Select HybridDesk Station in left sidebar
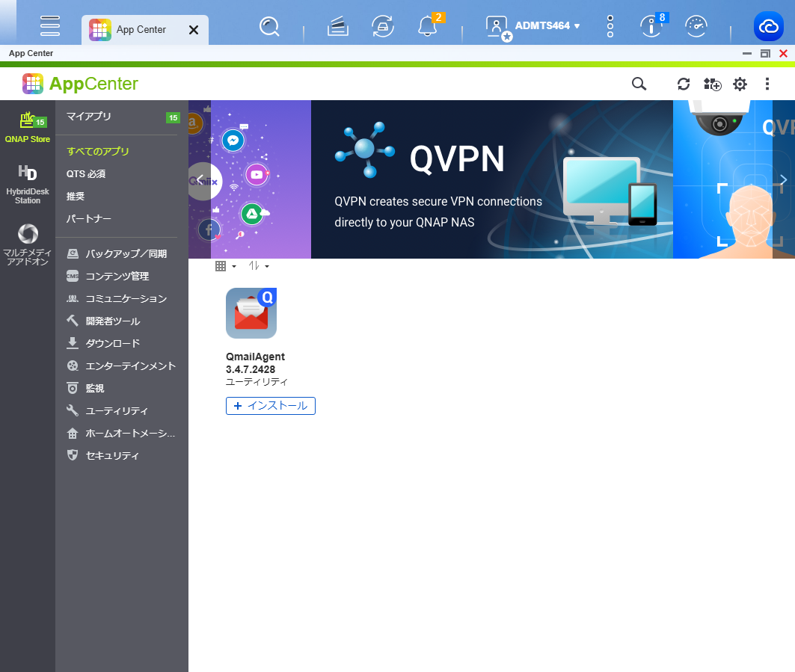This screenshot has height=672, width=795. 28,185
